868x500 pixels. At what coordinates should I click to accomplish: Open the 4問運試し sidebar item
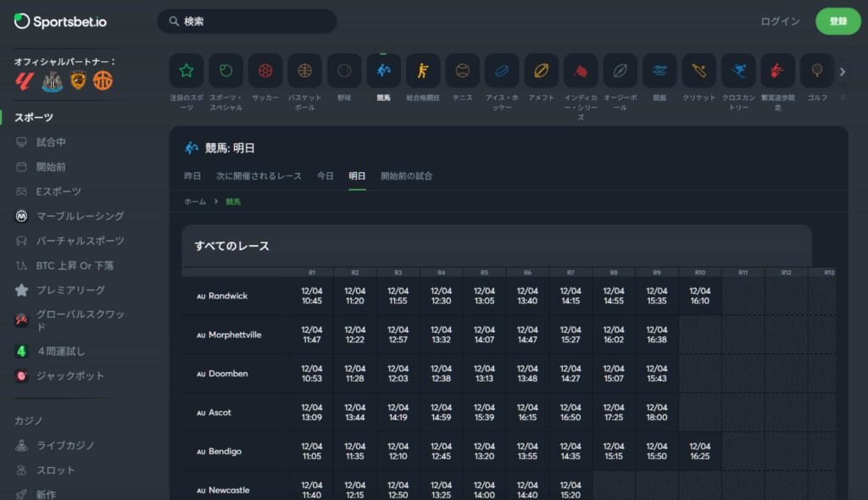click(x=61, y=351)
